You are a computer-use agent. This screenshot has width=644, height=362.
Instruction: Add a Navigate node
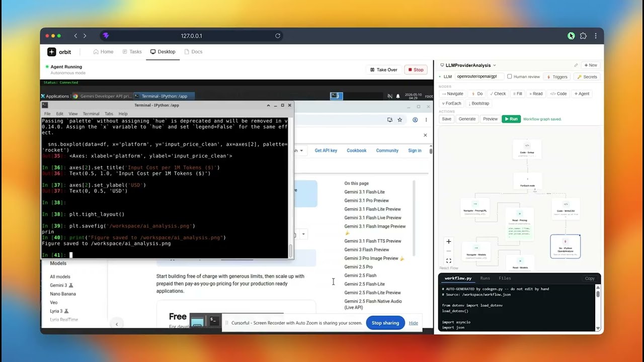[x=453, y=94]
